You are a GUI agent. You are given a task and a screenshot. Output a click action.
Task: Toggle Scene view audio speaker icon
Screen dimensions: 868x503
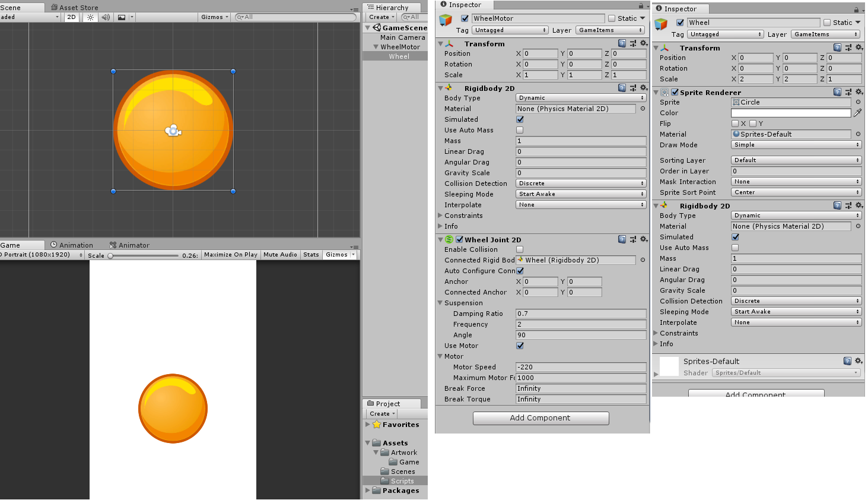click(x=106, y=17)
